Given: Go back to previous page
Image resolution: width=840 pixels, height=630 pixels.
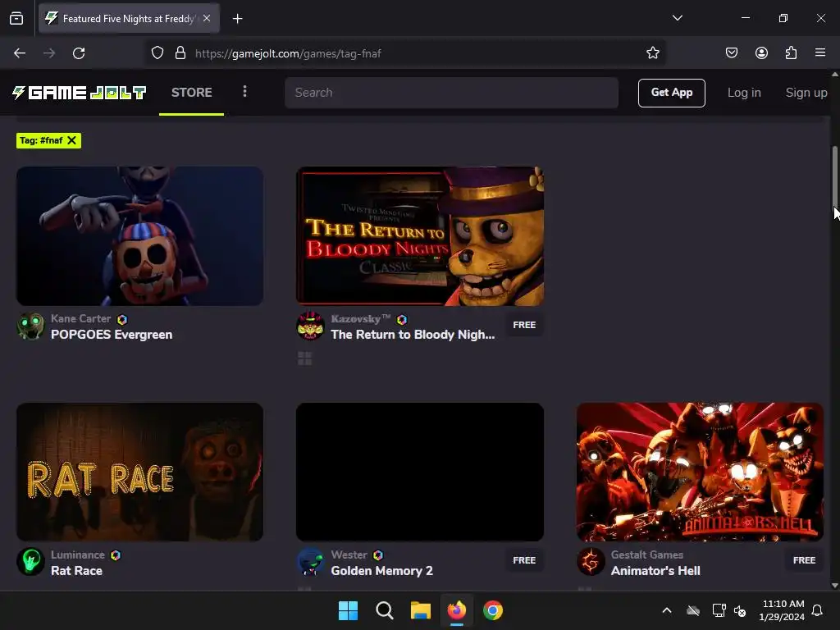Looking at the screenshot, I should point(20,53).
